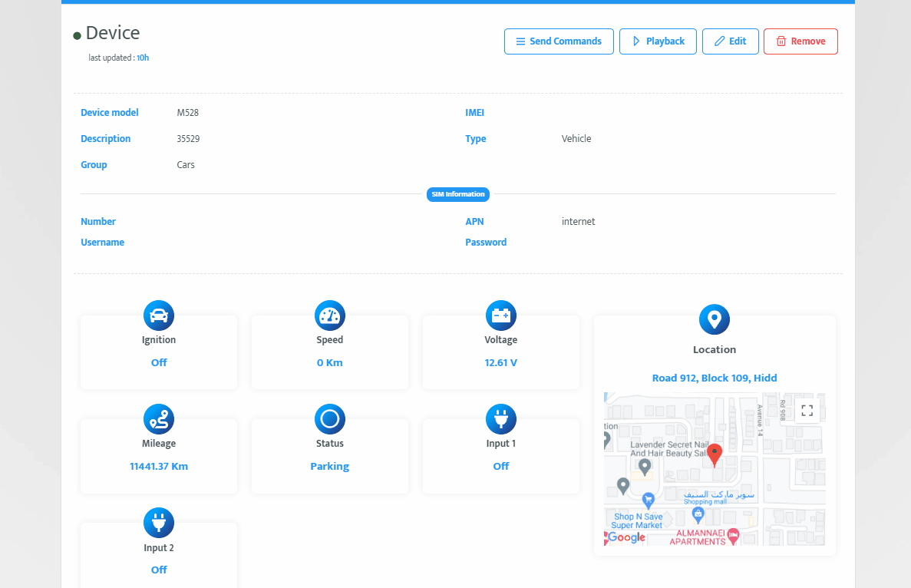Click the green device status dot
Image resolution: width=911 pixels, height=588 pixels.
point(77,35)
